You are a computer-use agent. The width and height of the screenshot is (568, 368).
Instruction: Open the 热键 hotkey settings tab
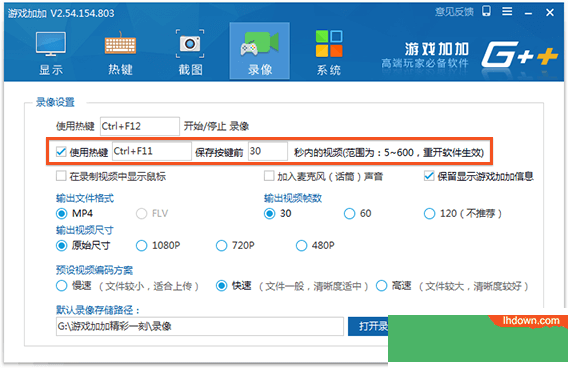tap(120, 53)
